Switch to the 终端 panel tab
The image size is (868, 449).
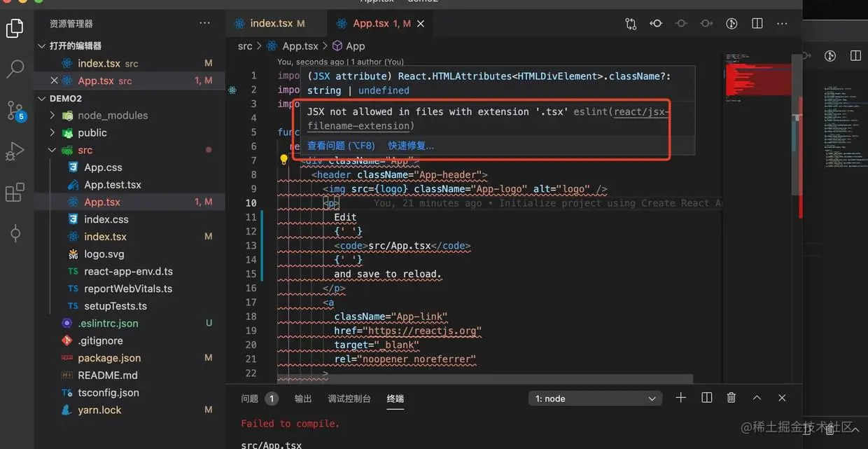[x=395, y=399]
